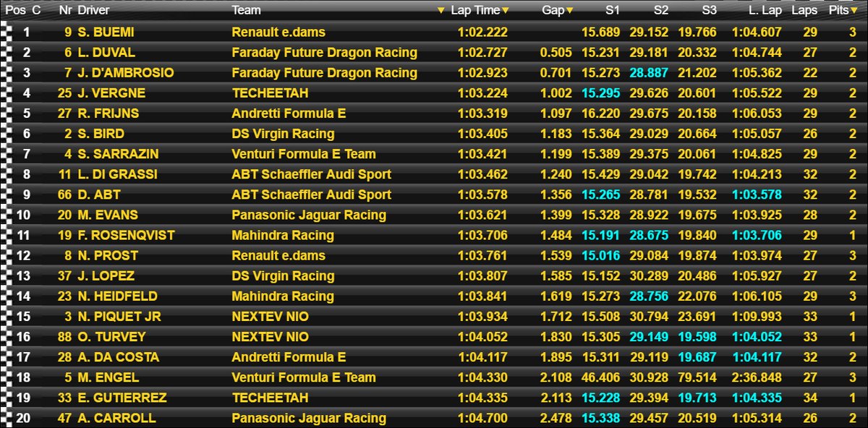The width and height of the screenshot is (868, 428).
Task: Select driver J. D'AMBROSIO
Action: pyautogui.click(x=125, y=73)
